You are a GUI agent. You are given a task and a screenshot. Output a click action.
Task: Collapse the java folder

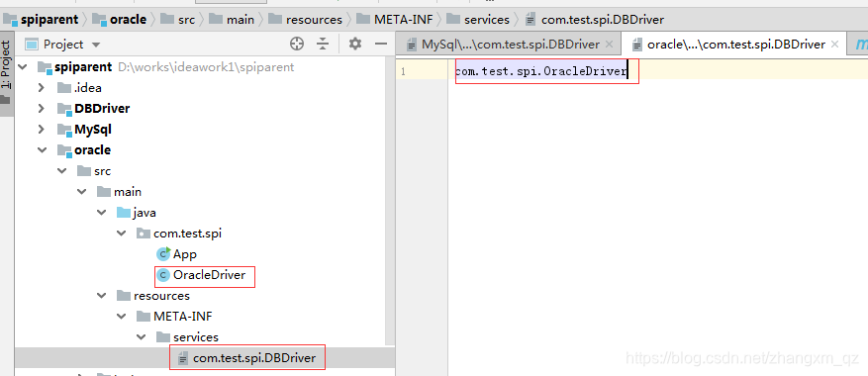101,213
